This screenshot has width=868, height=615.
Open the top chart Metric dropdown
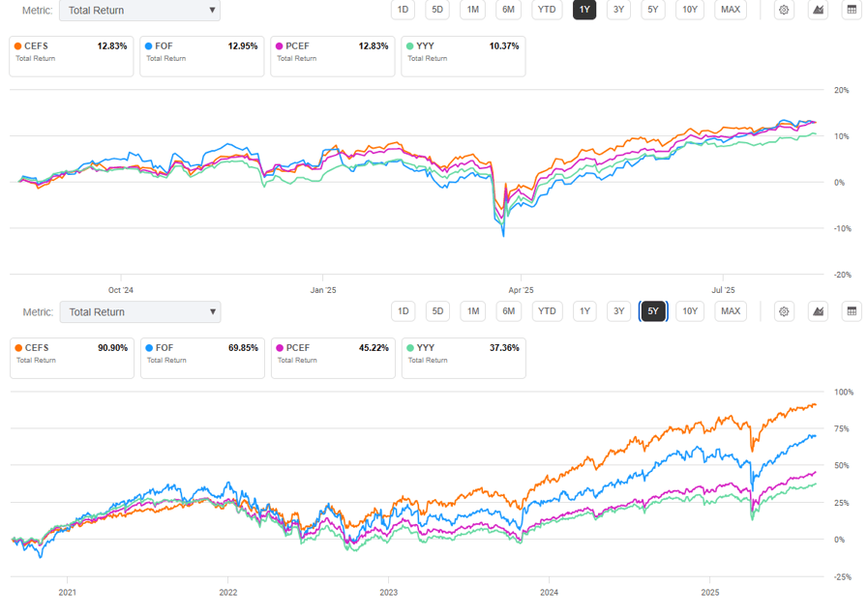point(139,11)
